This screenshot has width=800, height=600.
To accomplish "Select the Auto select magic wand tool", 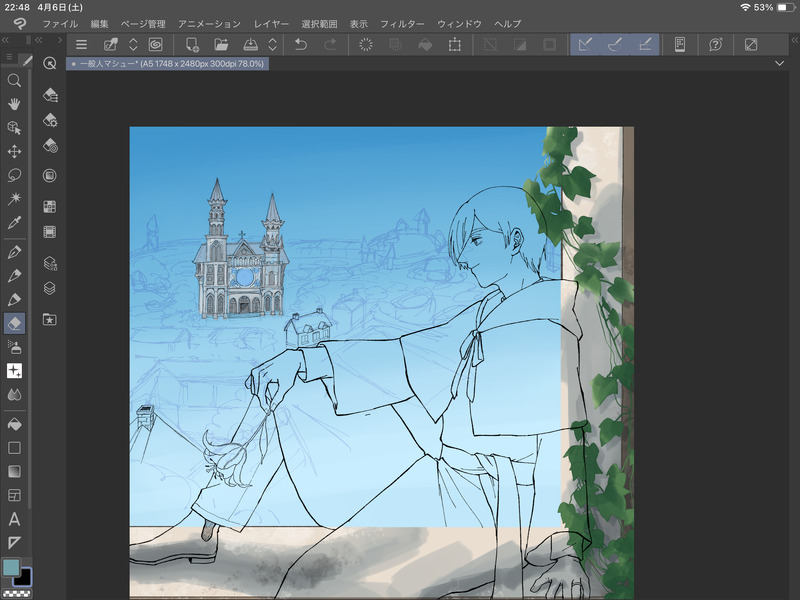I will [x=14, y=199].
